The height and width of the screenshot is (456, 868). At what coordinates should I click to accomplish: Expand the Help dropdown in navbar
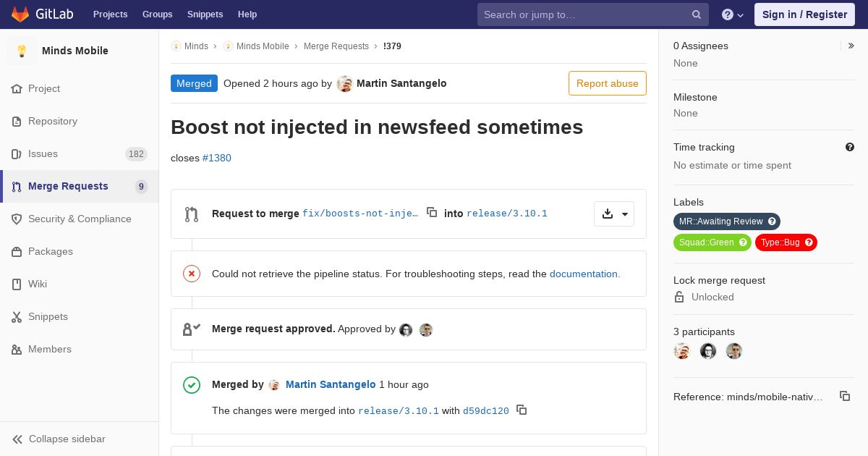click(733, 14)
